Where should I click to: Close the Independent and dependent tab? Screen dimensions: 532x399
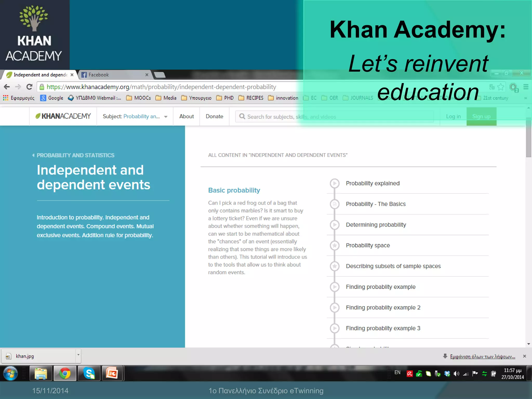tap(72, 75)
